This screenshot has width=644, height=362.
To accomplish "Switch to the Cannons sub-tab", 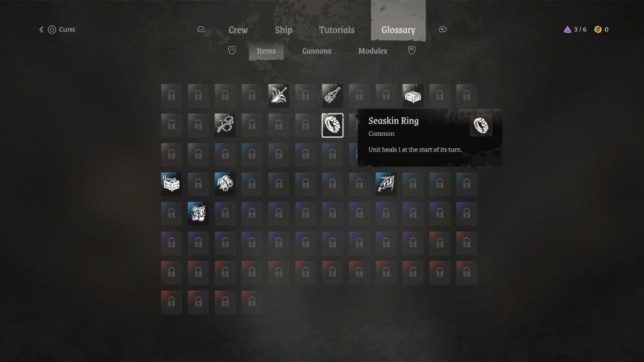I will tap(317, 51).
